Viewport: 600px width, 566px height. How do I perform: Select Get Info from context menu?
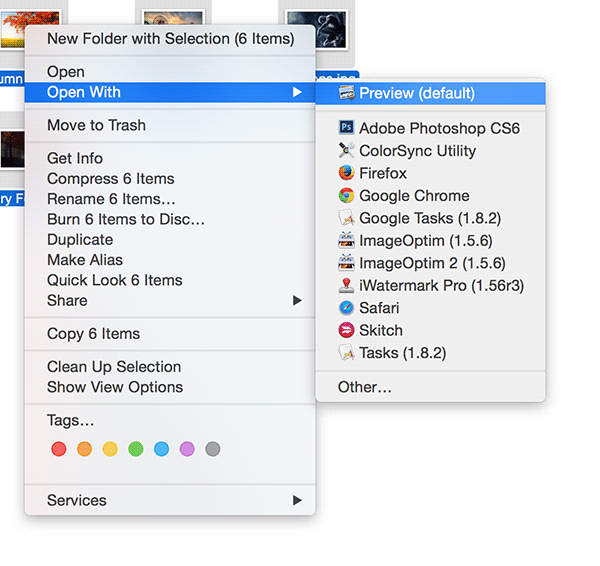[x=170, y=158]
